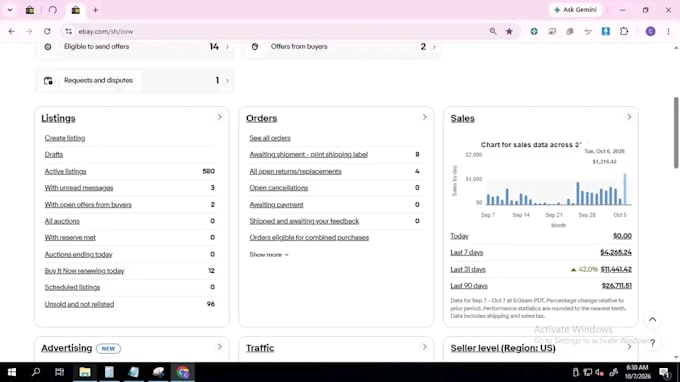This screenshot has height=382, width=680.
Task: Click the Offers from buyers icon
Action: coord(255,46)
